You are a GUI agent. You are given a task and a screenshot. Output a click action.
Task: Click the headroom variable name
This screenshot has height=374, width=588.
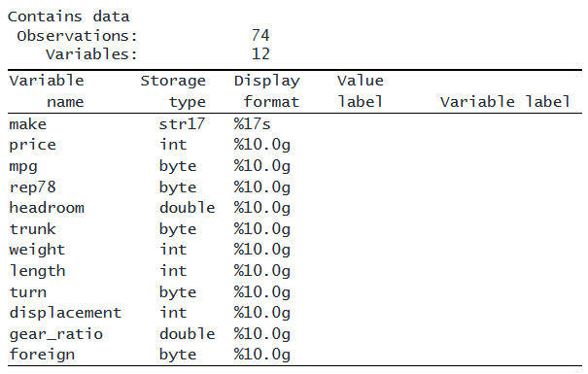click(47, 208)
